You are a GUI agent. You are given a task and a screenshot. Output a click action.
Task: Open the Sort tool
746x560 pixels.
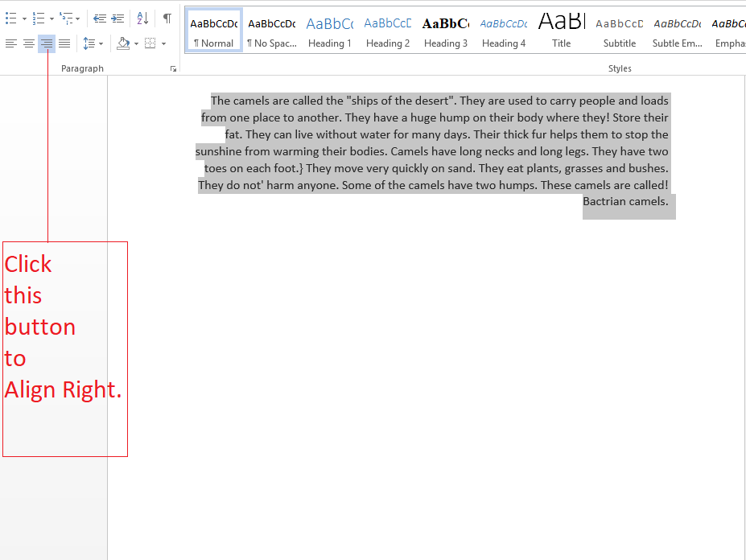coord(142,18)
